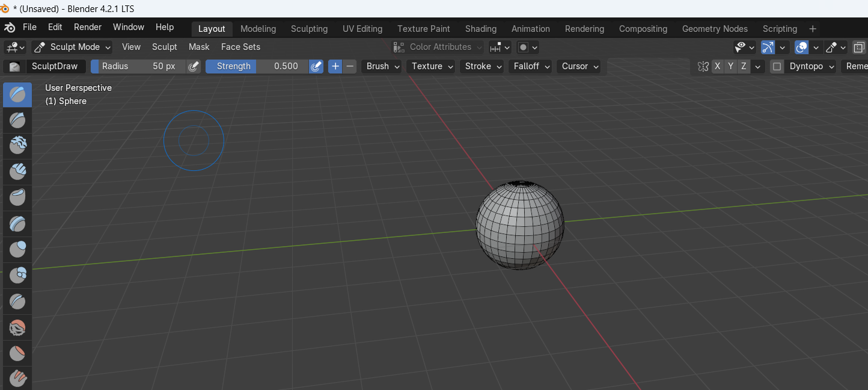Click the brush Strength slider
The width and height of the screenshot is (868, 390).
tap(257, 66)
